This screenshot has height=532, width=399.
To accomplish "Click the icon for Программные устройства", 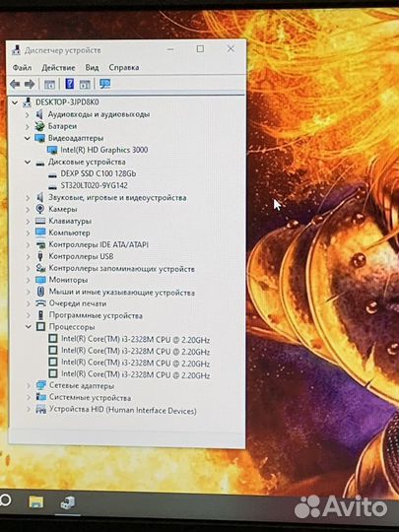I will pos(40,315).
